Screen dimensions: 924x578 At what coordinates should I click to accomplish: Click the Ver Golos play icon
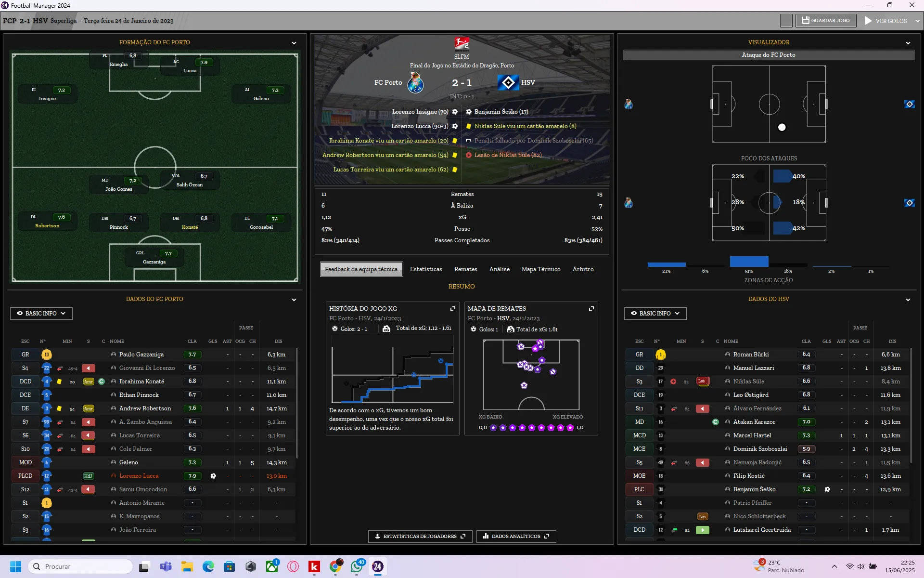(868, 21)
